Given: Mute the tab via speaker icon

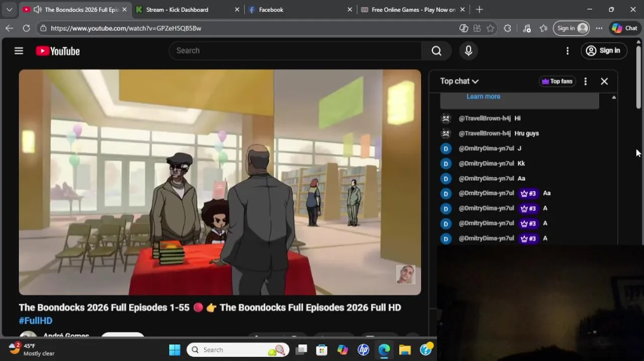Looking at the screenshot, I should coord(37,10).
